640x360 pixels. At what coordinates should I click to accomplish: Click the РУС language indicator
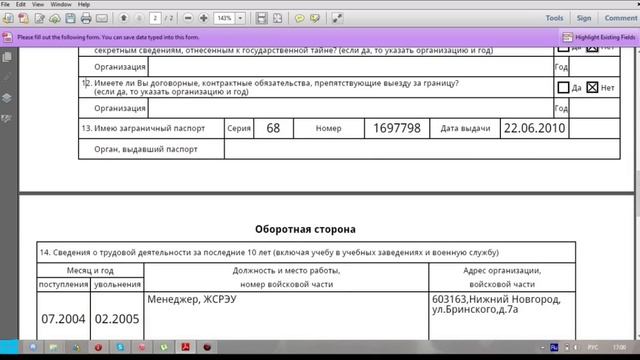point(593,347)
